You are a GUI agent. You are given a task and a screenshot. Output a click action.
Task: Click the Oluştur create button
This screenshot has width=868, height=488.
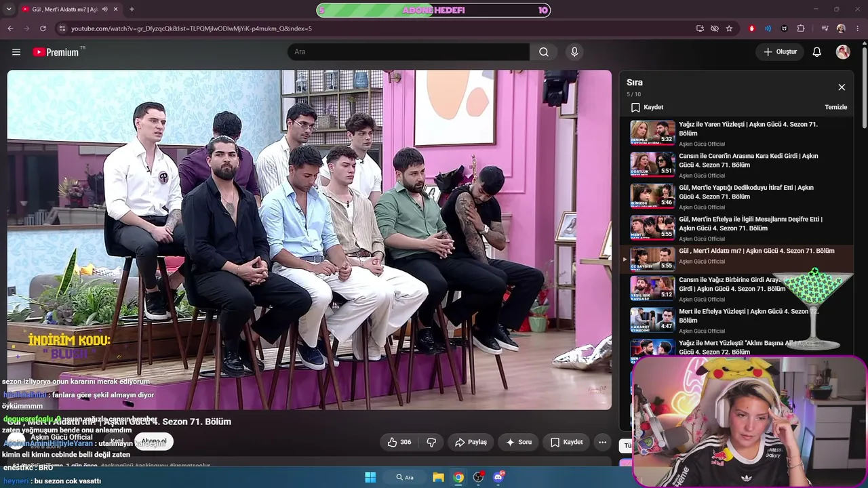click(x=780, y=52)
